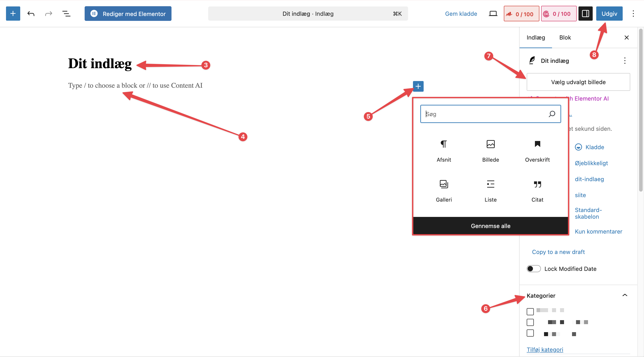
Task: Open the document overview list icon
Action: [x=66, y=14]
